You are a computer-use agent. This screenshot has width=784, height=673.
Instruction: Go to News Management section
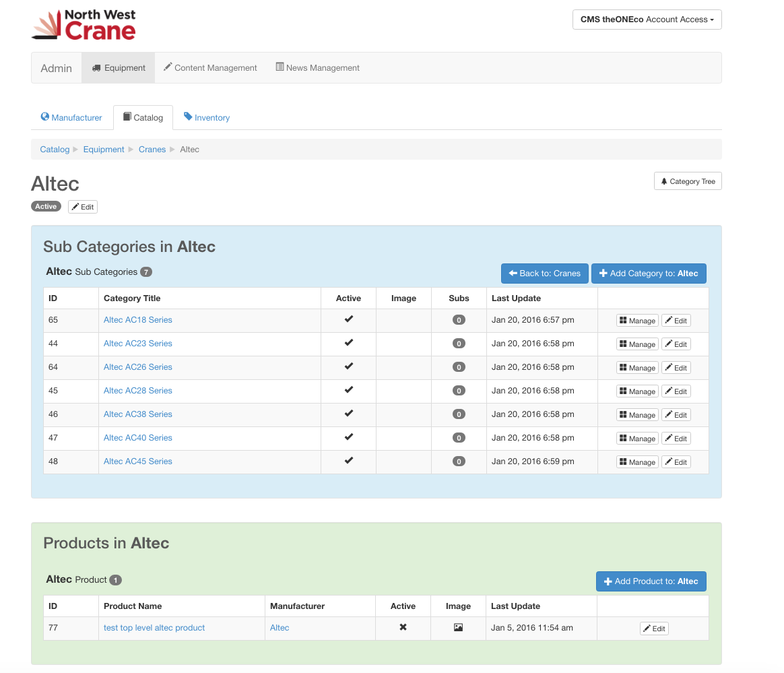pyautogui.click(x=317, y=68)
